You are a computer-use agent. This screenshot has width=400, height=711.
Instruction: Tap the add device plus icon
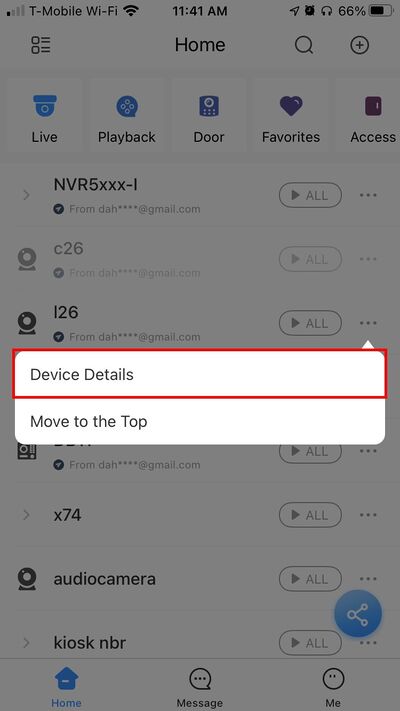coord(359,45)
